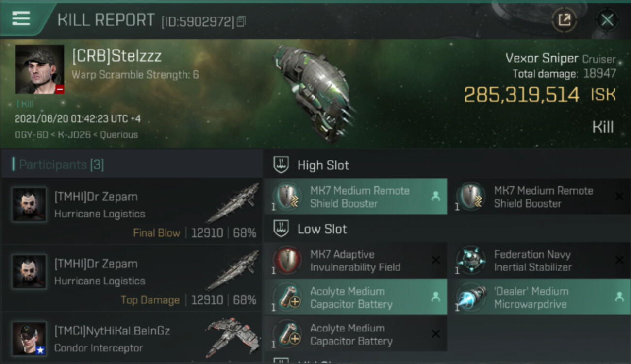Screen dimensions: 631x364
Task: Open the hamburger menu icon
Action: 21,18
